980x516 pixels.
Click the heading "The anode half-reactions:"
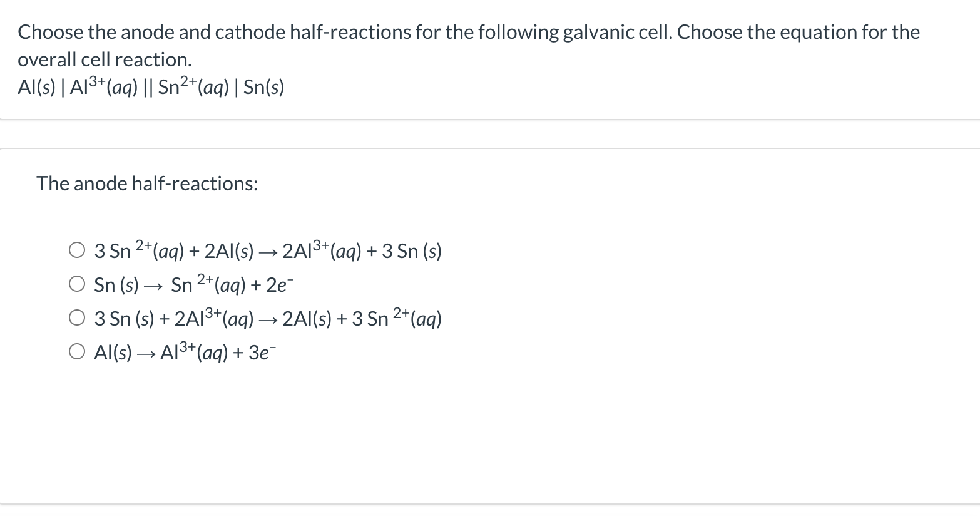pos(147,183)
